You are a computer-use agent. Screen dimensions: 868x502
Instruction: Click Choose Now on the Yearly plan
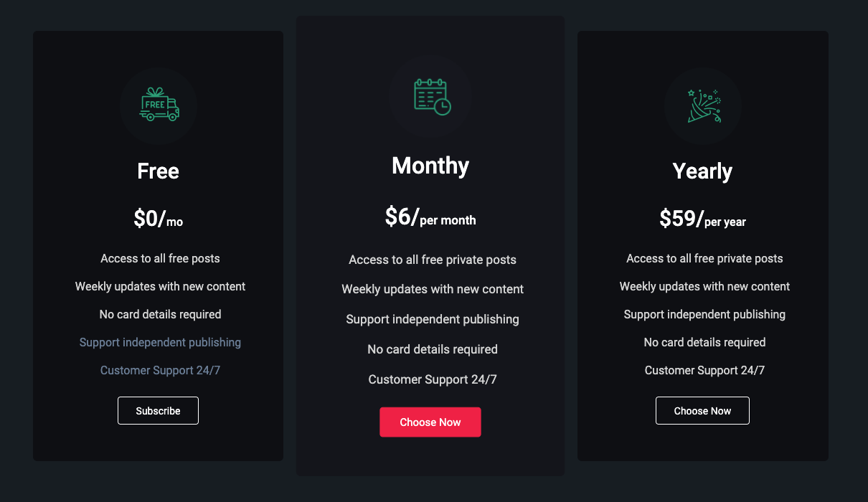click(x=702, y=411)
